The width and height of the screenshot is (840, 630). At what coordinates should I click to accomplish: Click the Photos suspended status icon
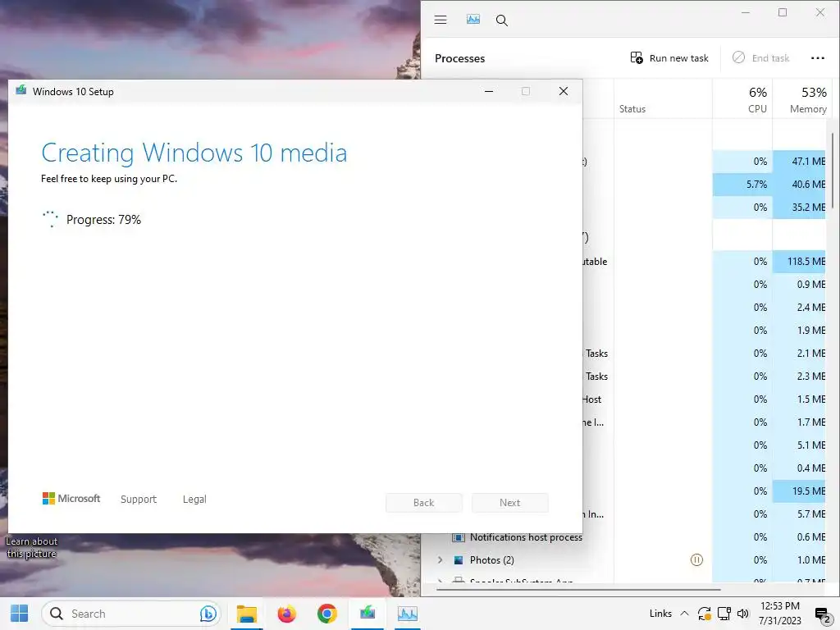click(x=696, y=559)
